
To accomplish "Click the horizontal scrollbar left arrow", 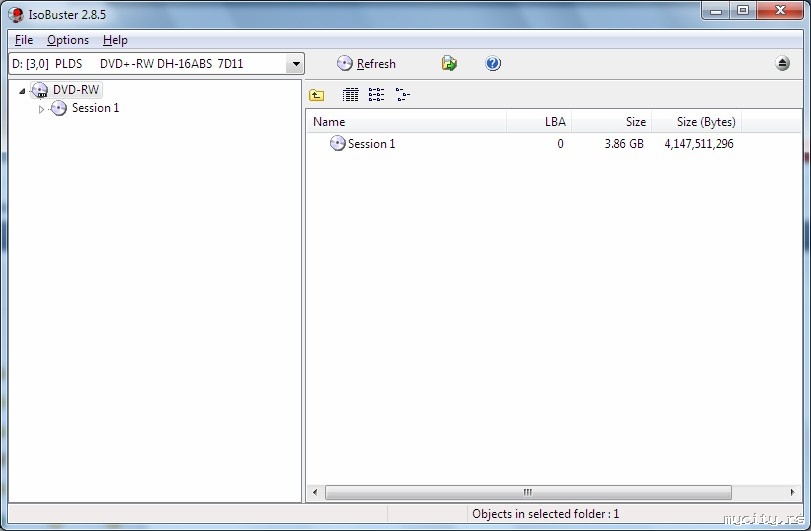I will [x=315, y=492].
